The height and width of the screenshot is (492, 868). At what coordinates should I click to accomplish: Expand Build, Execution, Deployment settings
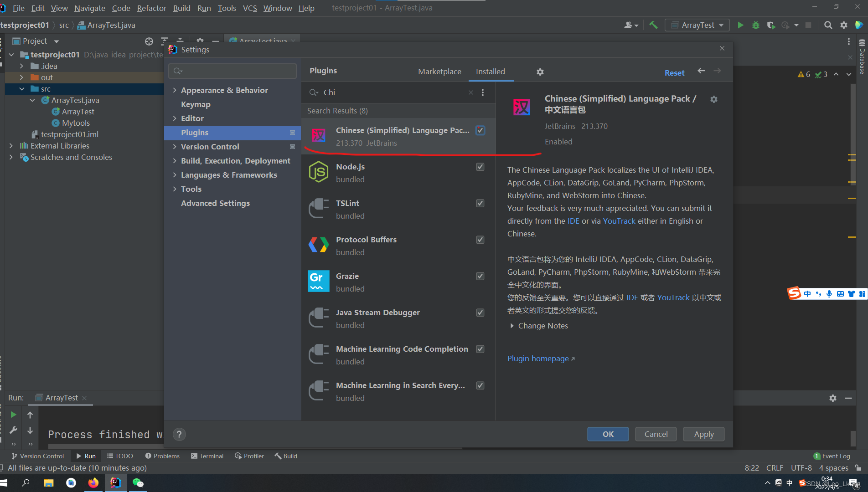click(175, 161)
